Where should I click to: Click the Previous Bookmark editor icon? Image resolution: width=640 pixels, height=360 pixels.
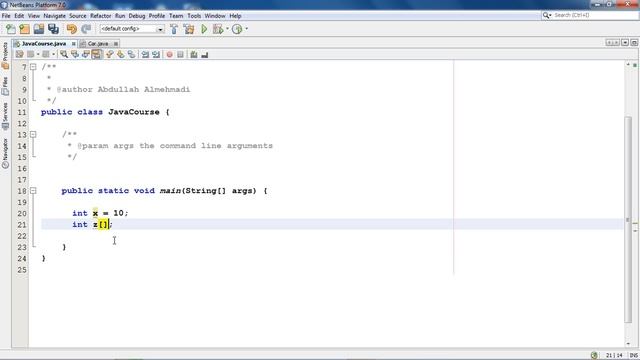coord(109,54)
